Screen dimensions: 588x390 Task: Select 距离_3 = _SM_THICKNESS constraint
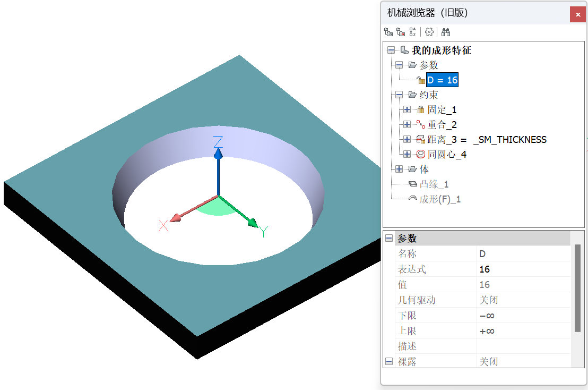pyautogui.click(x=487, y=140)
